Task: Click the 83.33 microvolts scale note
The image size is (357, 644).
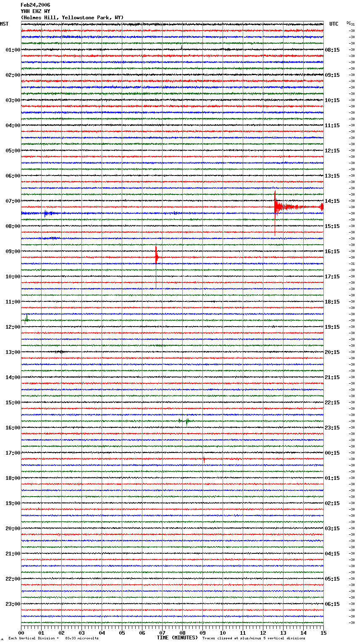Action: tap(53, 638)
